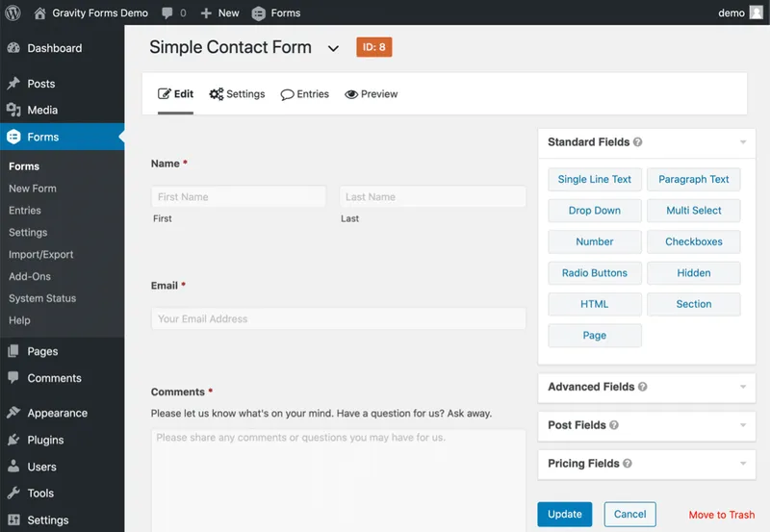Screen dimensions: 770x532
Task: Click the Move to Trash link
Action: click(x=722, y=515)
